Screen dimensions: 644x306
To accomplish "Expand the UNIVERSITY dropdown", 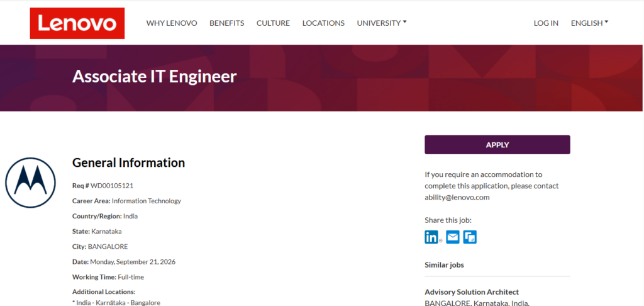I will 382,23.
